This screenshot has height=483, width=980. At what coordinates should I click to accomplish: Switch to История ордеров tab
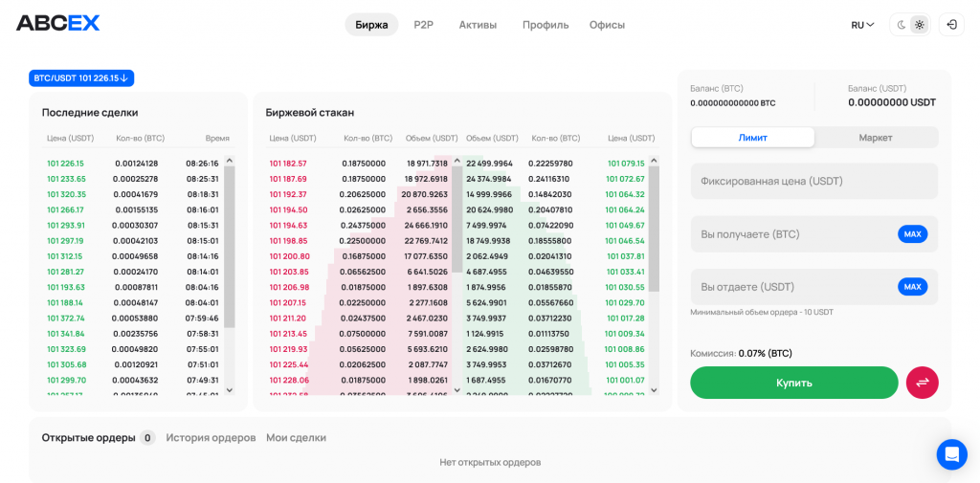point(211,438)
